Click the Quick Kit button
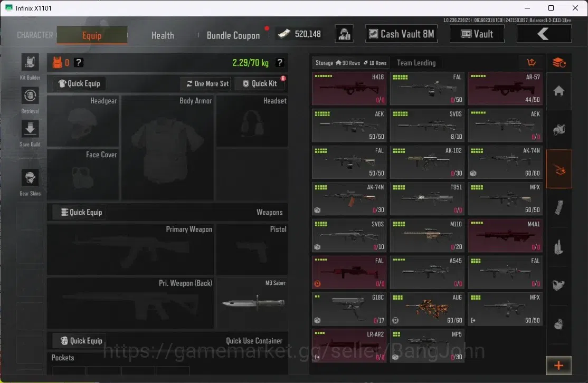This screenshot has height=383, width=588. (x=260, y=83)
